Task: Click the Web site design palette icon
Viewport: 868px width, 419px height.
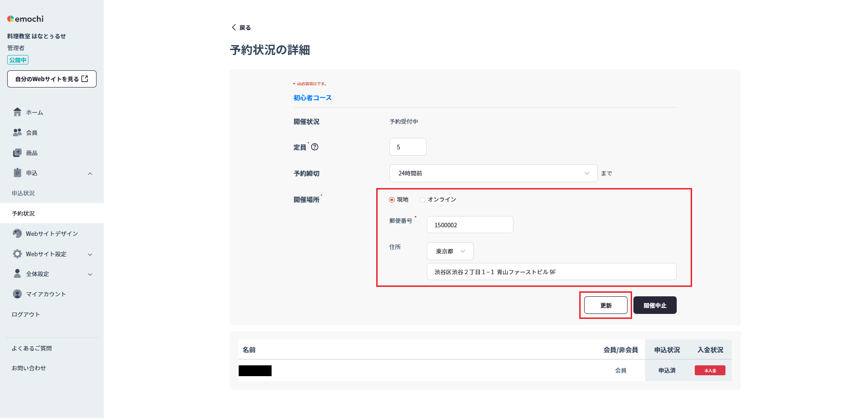Action: pyautogui.click(x=17, y=233)
